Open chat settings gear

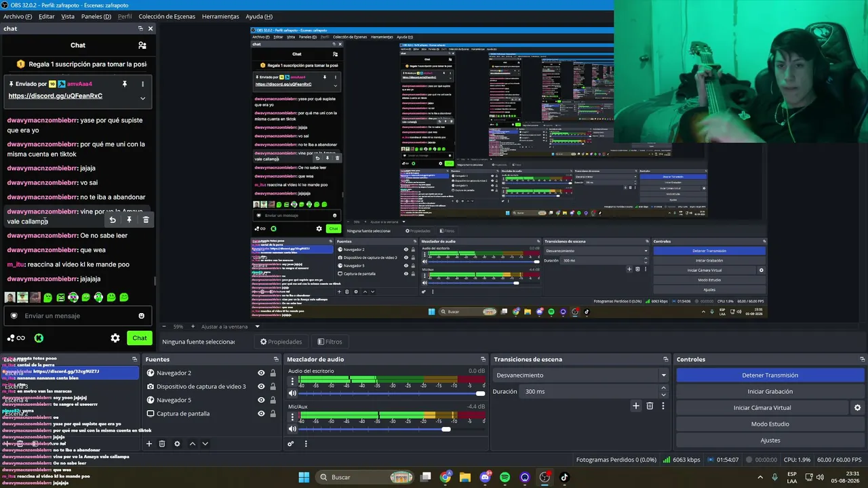click(x=115, y=338)
